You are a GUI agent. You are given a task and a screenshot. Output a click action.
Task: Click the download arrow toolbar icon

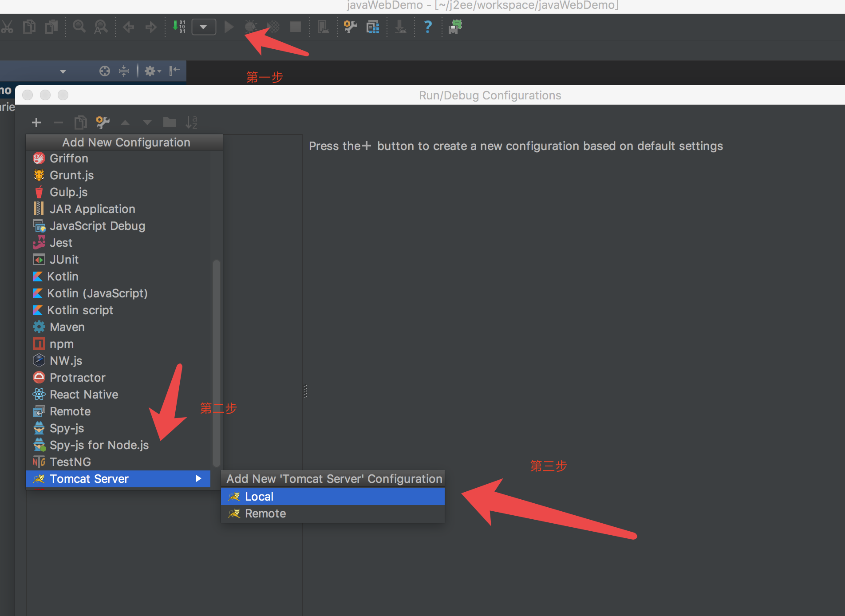(400, 27)
